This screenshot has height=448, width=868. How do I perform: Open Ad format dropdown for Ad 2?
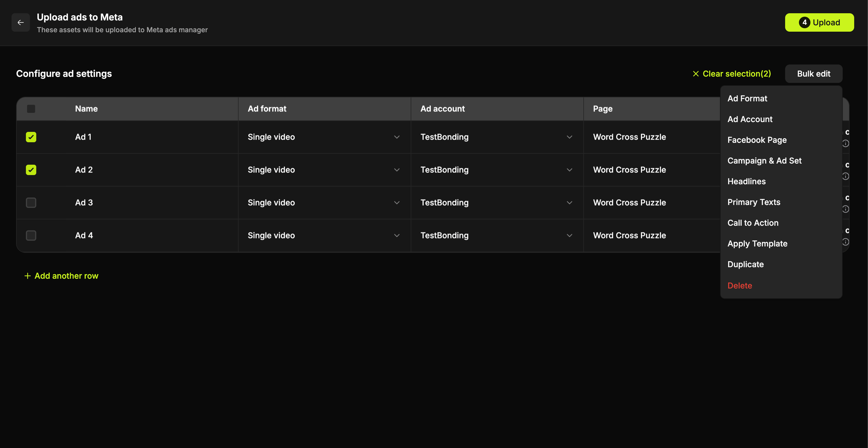click(324, 170)
